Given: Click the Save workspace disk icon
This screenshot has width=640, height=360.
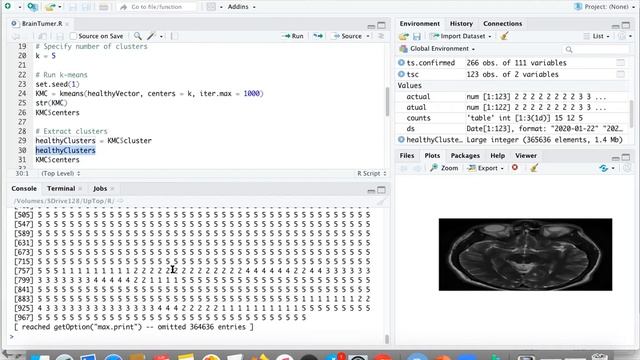Looking at the screenshot, I should pos(417,36).
